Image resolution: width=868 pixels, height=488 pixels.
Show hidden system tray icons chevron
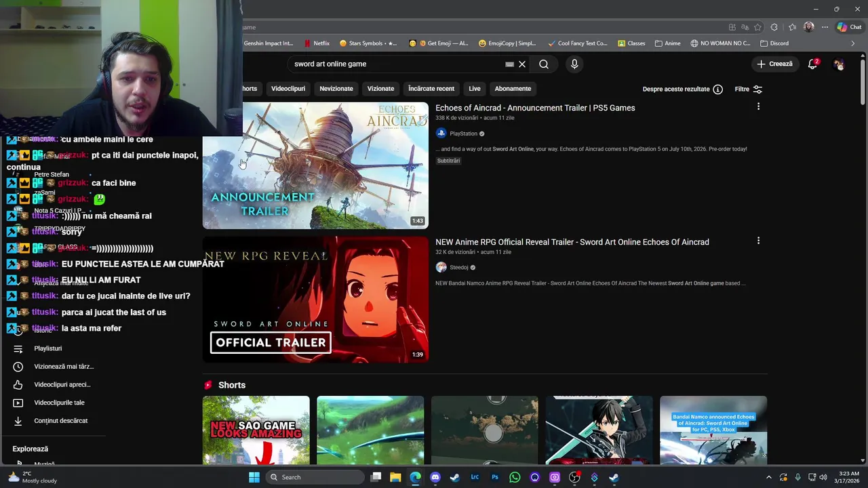[x=768, y=477]
